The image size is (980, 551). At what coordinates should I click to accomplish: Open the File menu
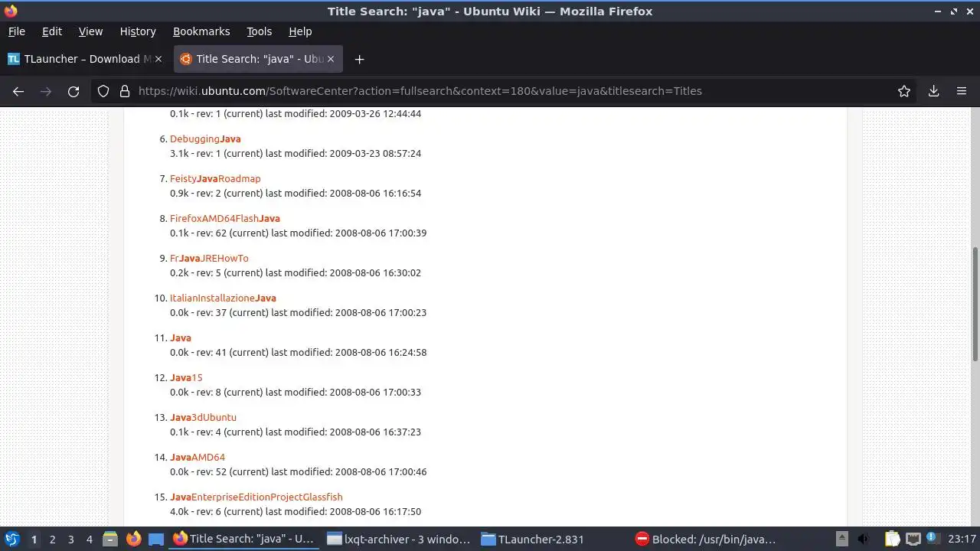[x=16, y=31]
